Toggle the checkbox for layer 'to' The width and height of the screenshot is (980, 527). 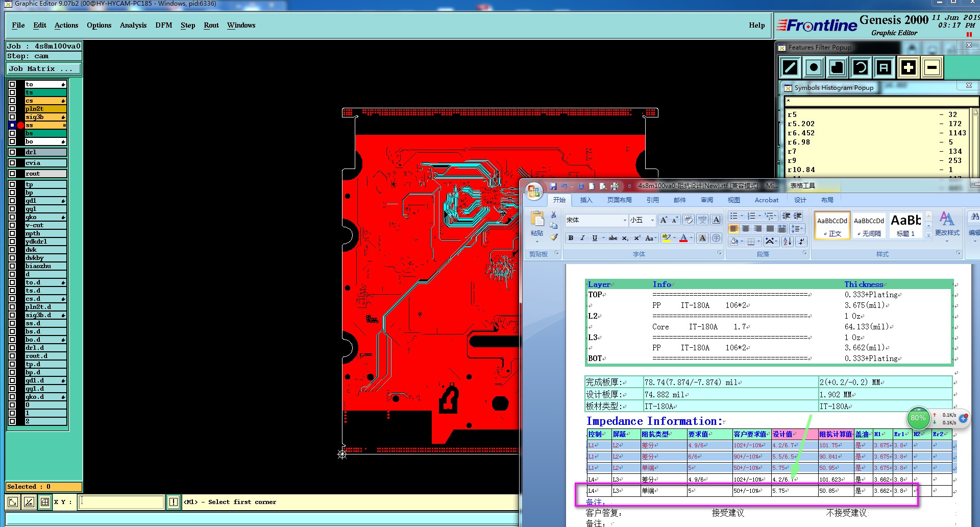pos(12,84)
